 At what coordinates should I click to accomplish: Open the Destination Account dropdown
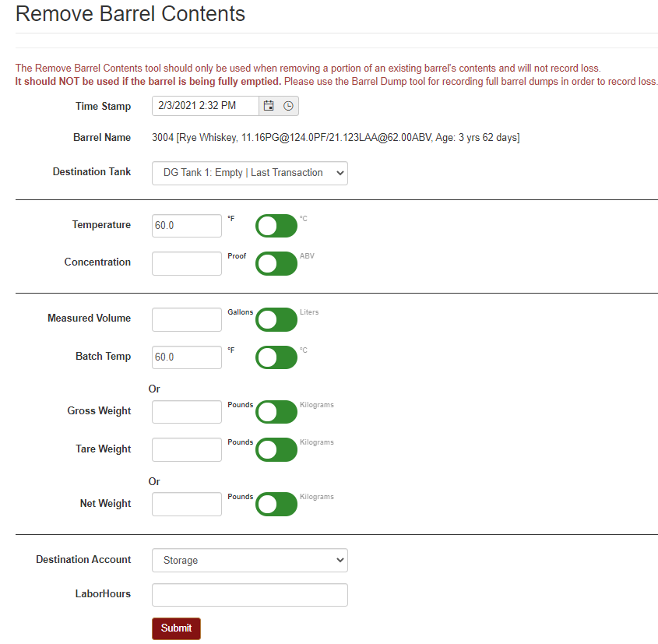tap(249, 560)
